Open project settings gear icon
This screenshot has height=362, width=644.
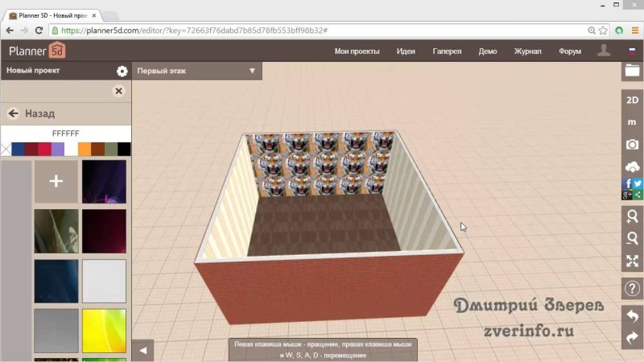coord(122,71)
